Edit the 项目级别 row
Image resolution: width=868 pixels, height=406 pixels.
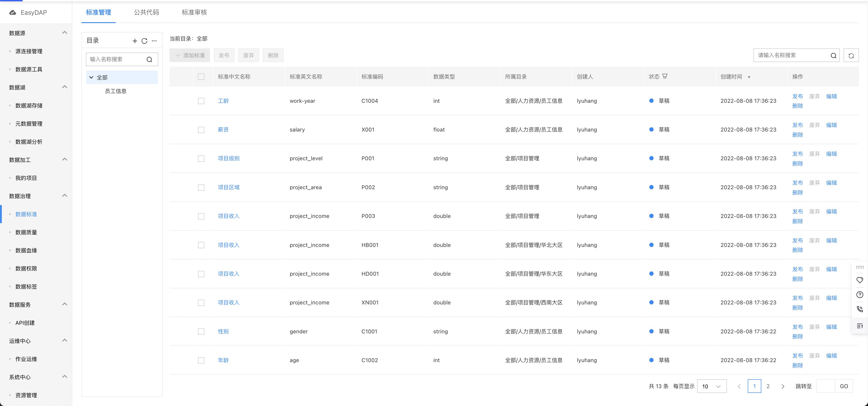click(831, 154)
